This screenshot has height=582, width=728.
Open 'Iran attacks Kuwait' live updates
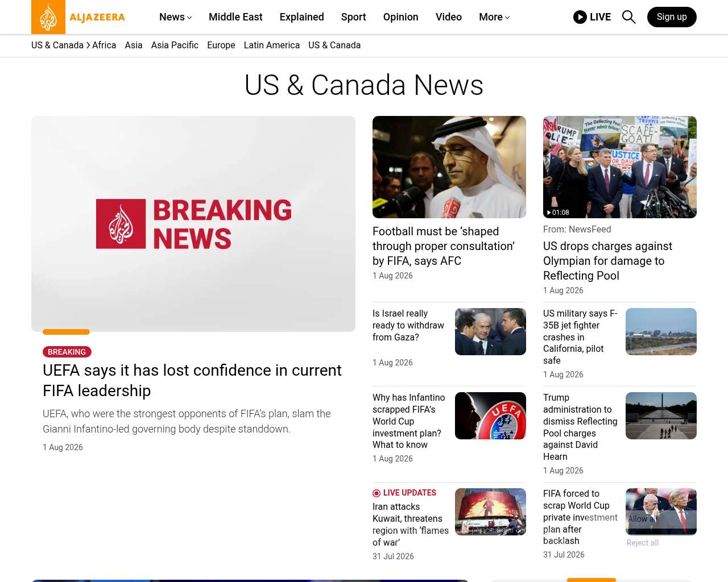click(x=411, y=525)
